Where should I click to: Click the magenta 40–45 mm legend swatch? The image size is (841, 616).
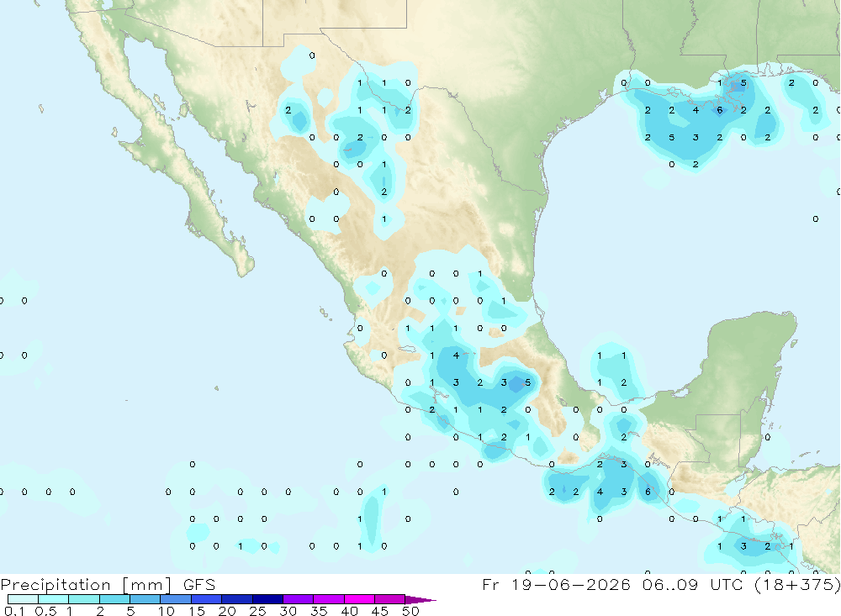pos(359,599)
